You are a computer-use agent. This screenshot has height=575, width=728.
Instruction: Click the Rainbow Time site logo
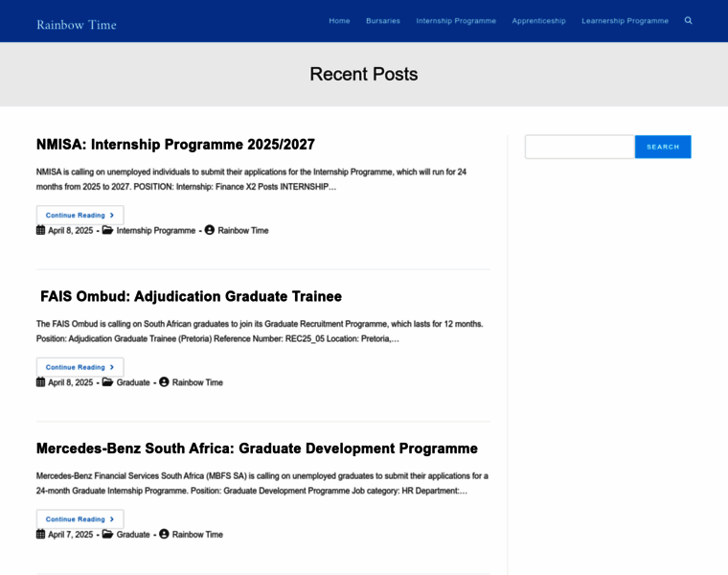pyautogui.click(x=77, y=25)
